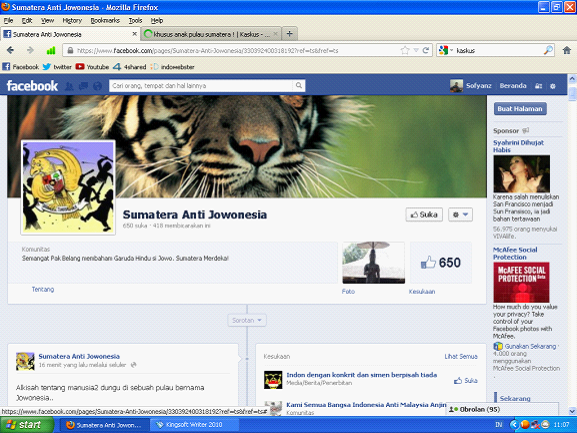Reload the page with the refresh icon
This screenshot has width=577, height=433.
coord(426,50)
